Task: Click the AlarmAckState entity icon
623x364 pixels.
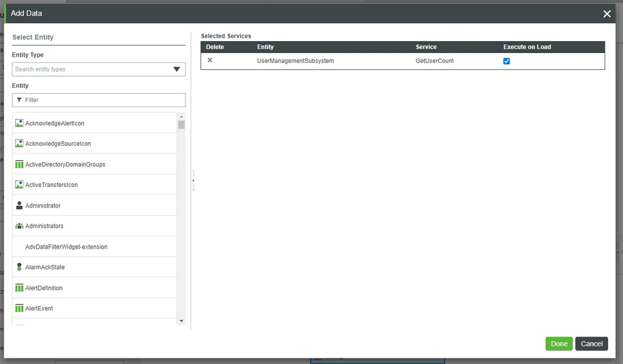Action: [19, 267]
